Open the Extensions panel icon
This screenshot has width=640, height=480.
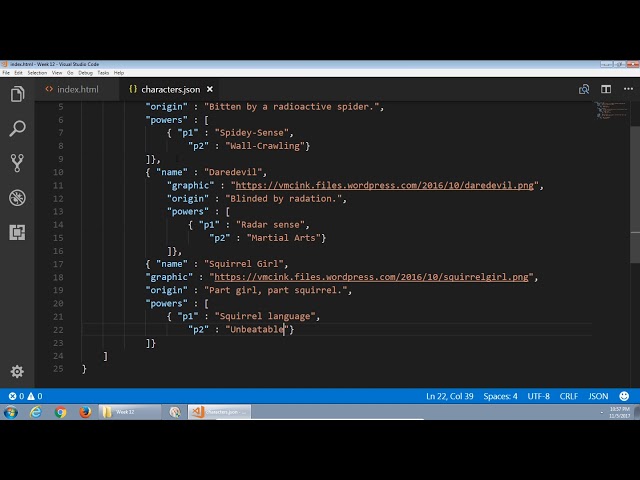point(17,232)
